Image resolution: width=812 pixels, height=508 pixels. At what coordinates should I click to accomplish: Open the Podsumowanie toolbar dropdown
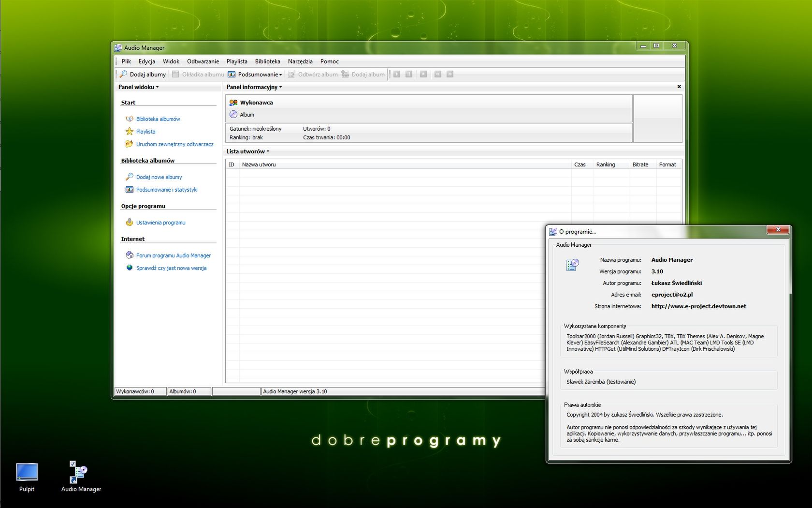click(x=255, y=74)
